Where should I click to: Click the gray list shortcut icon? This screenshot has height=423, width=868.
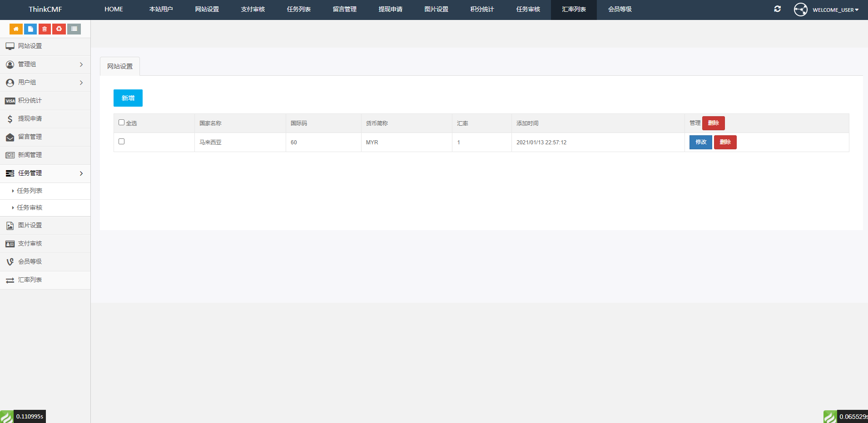click(74, 29)
